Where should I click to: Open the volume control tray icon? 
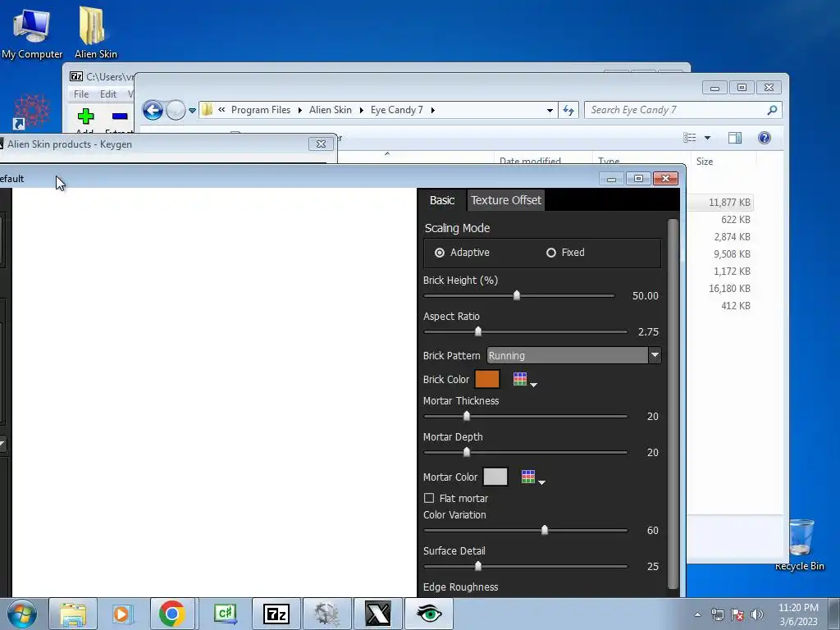tap(756, 614)
